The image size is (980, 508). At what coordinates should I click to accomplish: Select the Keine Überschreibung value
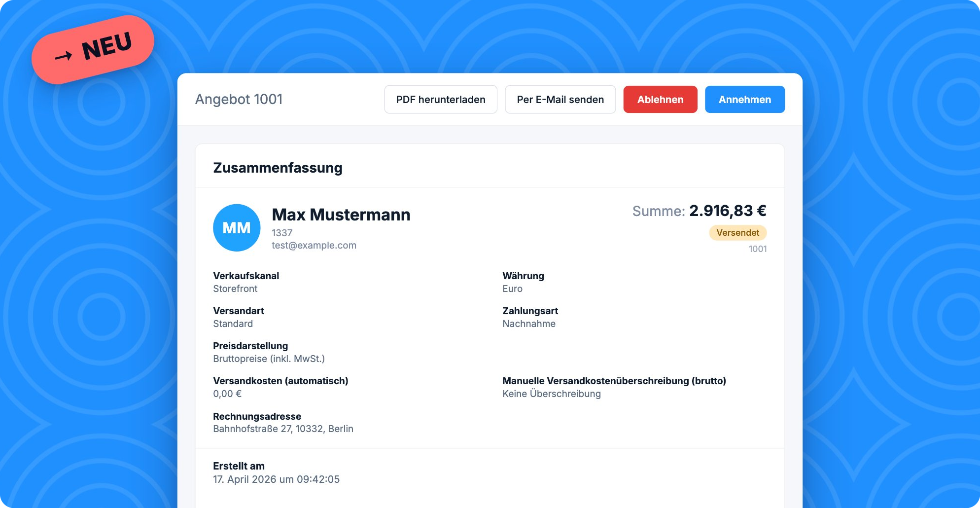coord(552,394)
